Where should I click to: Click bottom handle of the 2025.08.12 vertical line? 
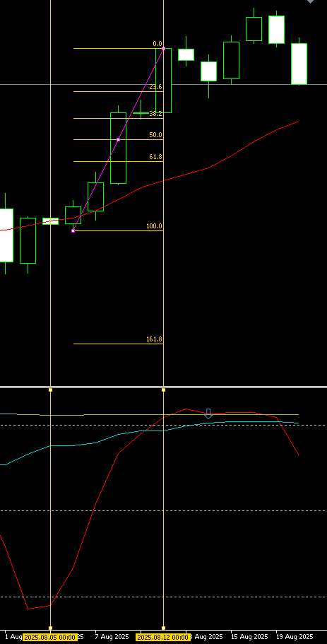pos(163,628)
